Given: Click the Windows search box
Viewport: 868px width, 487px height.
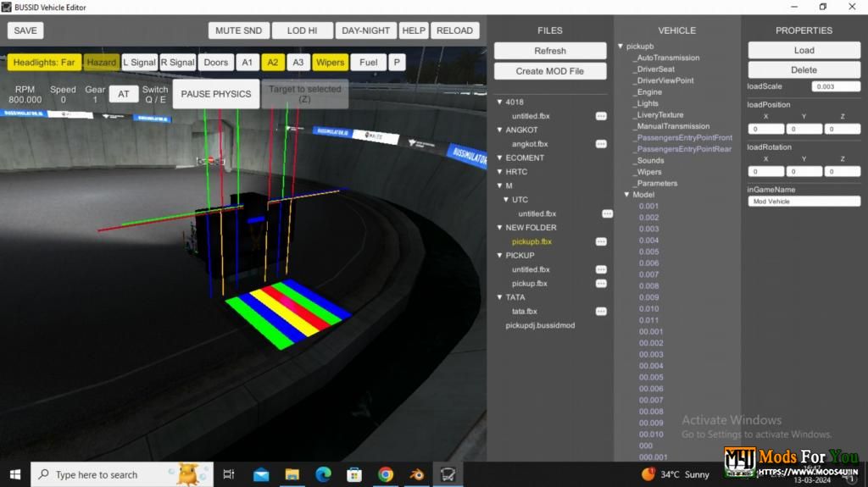Looking at the screenshot, I should click(x=122, y=474).
